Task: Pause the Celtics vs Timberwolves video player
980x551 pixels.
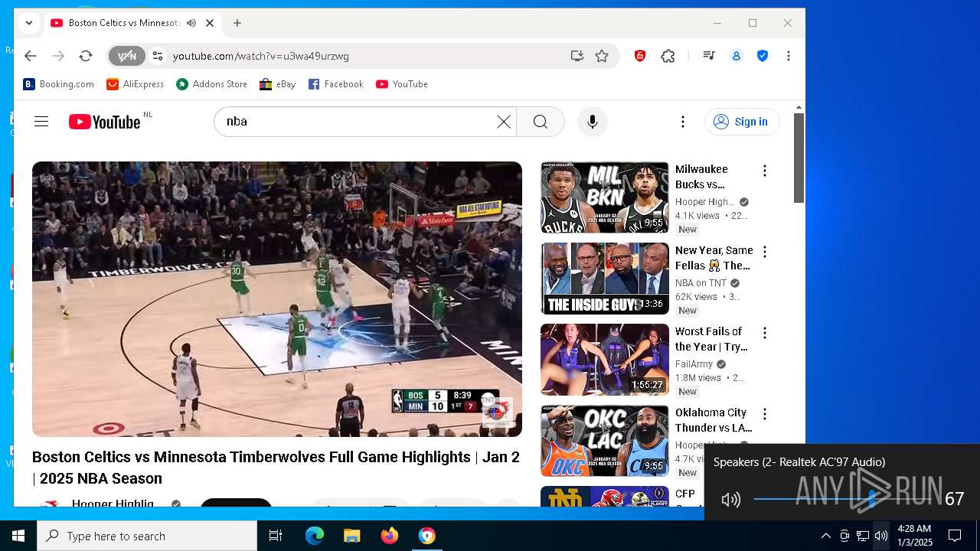Action: click(x=277, y=298)
